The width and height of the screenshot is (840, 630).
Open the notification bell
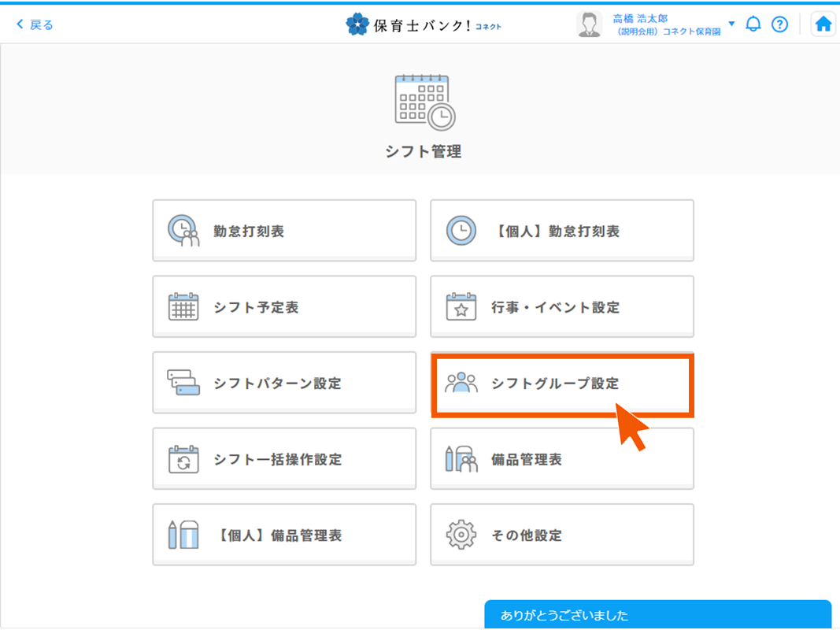coord(753,24)
